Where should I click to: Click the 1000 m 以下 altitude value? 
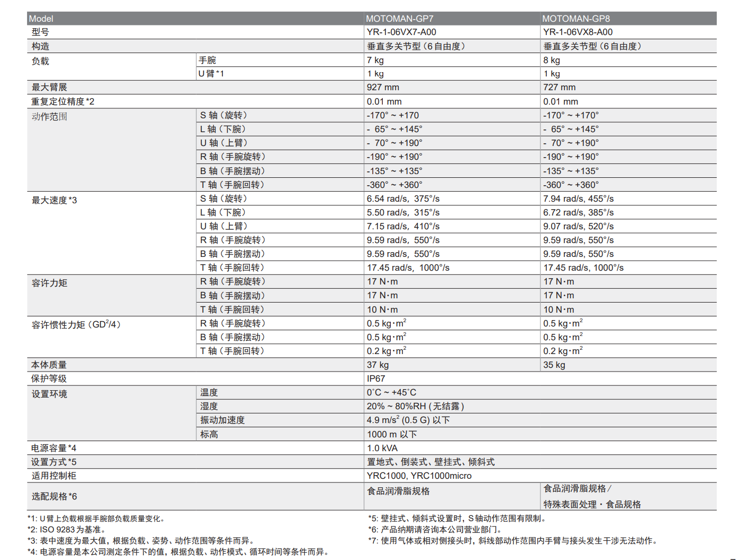[392, 434]
